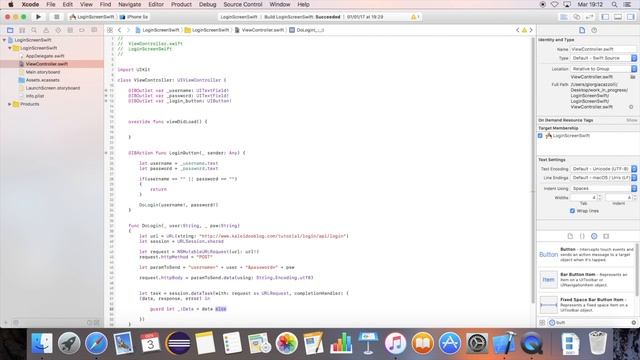Screen dimensions: 640x360
Task: Select Main.storyboard in navigator
Action: [x=42, y=72]
